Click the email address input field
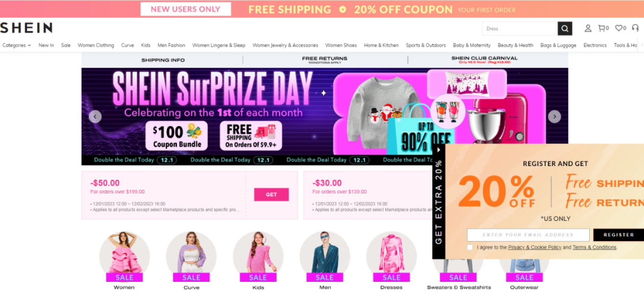 point(528,235)
